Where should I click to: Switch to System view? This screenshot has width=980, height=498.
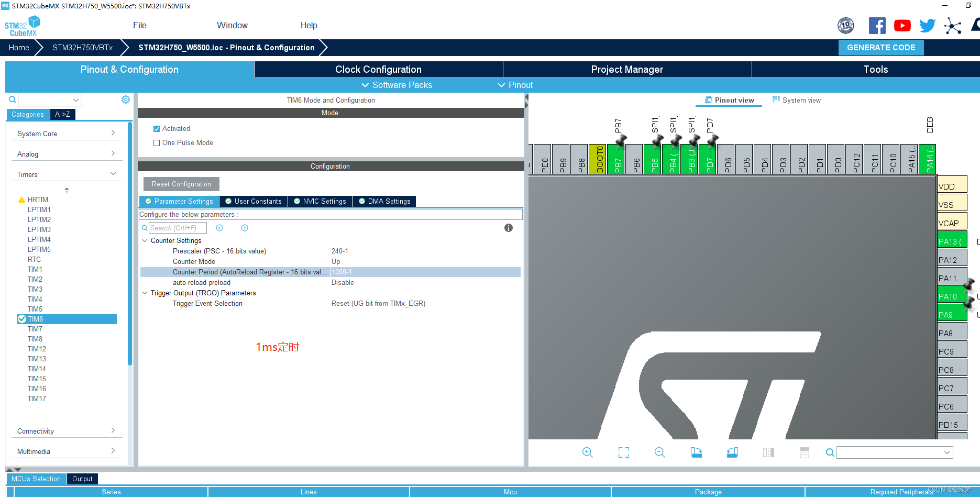pyautogui.click(x=797, y=100)
